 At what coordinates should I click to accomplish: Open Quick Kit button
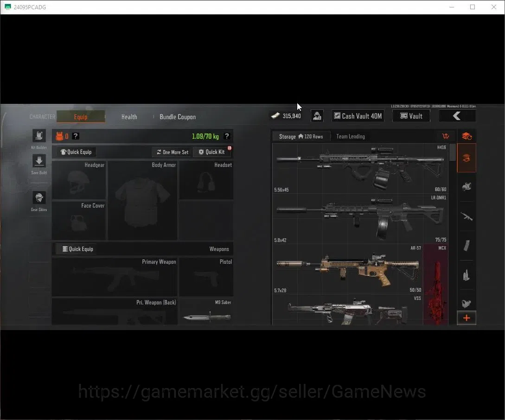click(x=212, y=152)
